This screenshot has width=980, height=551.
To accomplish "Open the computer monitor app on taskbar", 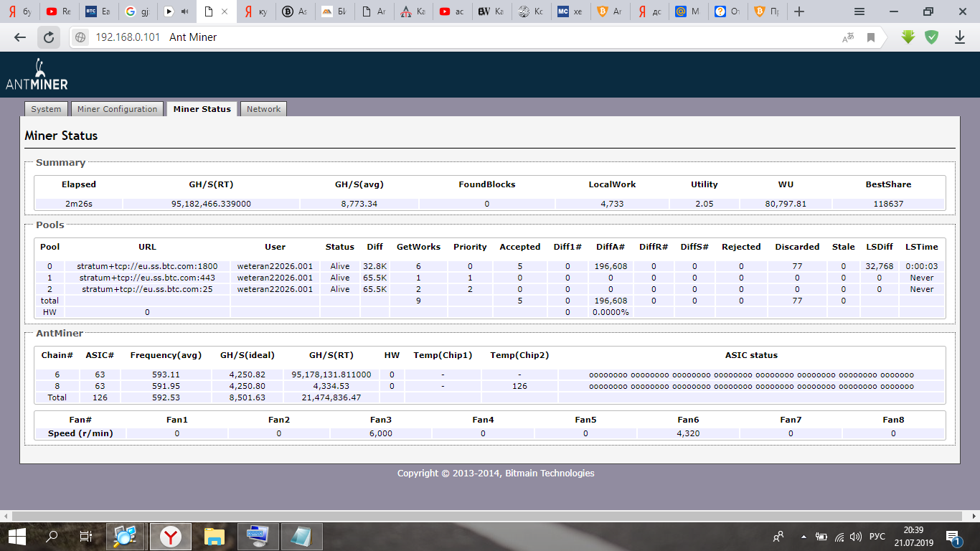I will (258, 536).
